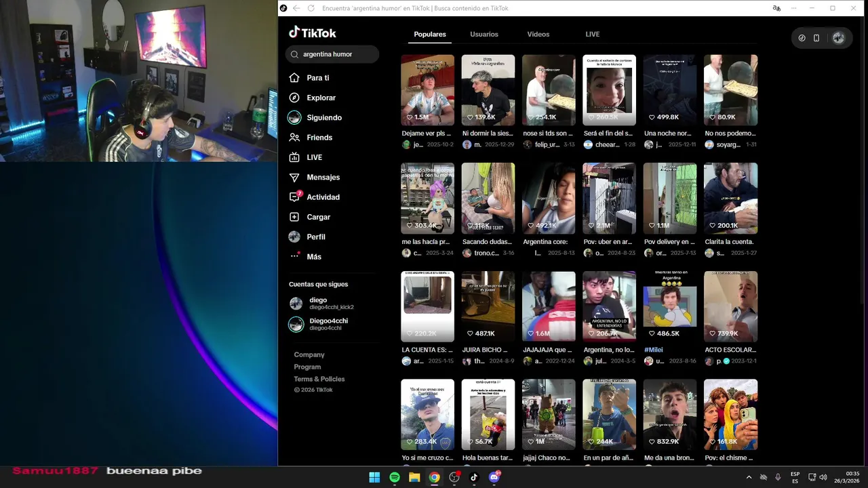Open the 'Pov: uber en ar...' video
The width and height of the screenshot is (868, 488).
click(609, 198)
